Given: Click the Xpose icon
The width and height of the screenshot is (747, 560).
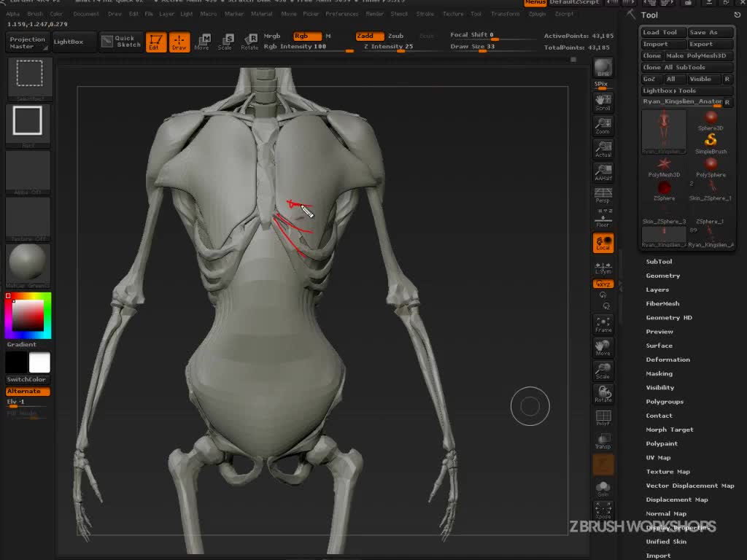Looking at the screenshot, I should (603, 511).
